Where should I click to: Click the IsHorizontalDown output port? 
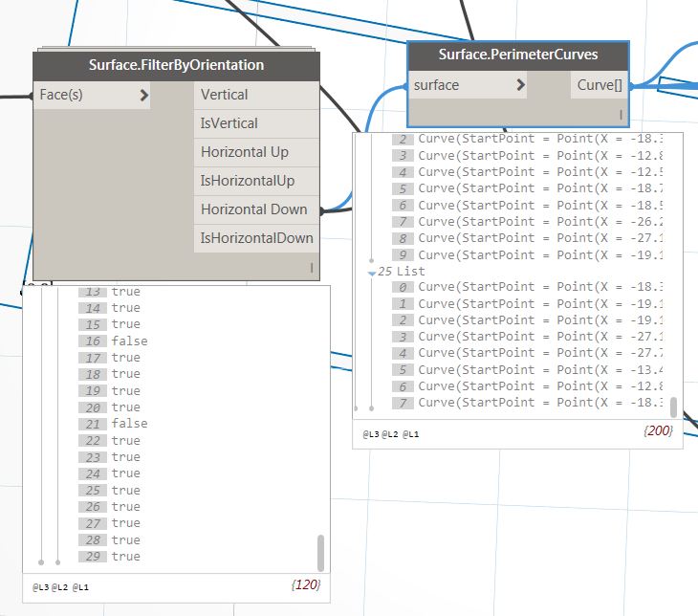click(255, 238)
